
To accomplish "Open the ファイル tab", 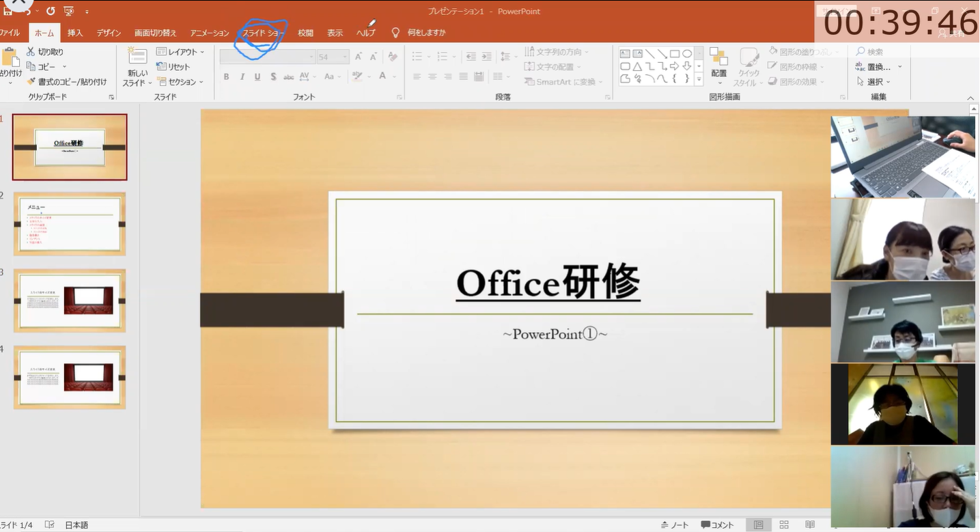I will pos(10,32).
